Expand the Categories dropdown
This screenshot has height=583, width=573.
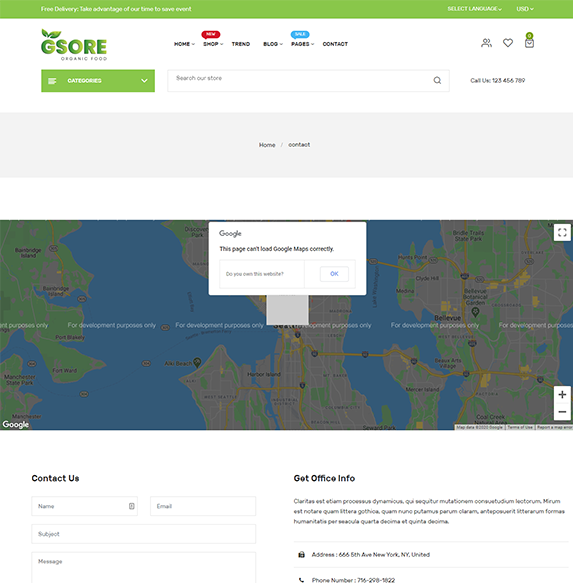click(98, 81)
